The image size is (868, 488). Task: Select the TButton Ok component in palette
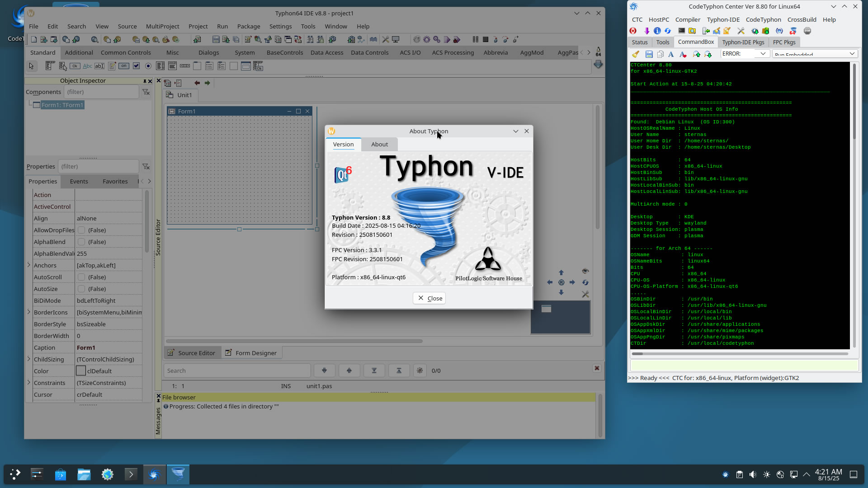(x=75, y=66)
